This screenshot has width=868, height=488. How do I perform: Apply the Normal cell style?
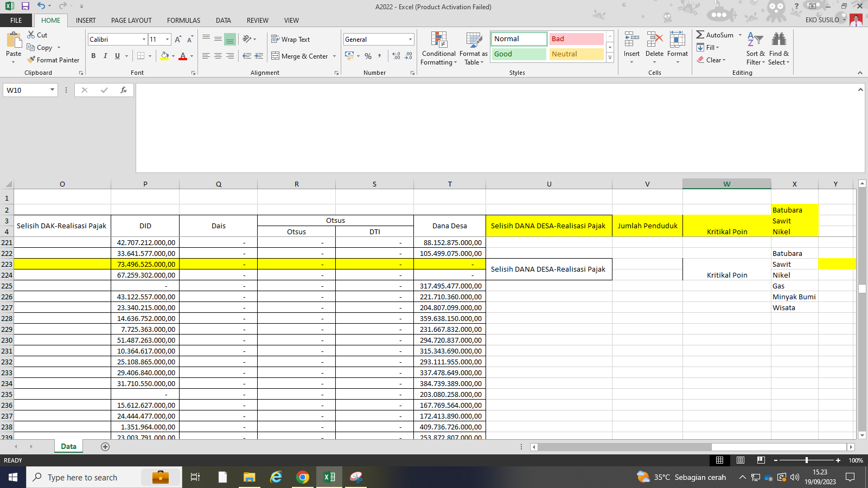coord(519,39)
